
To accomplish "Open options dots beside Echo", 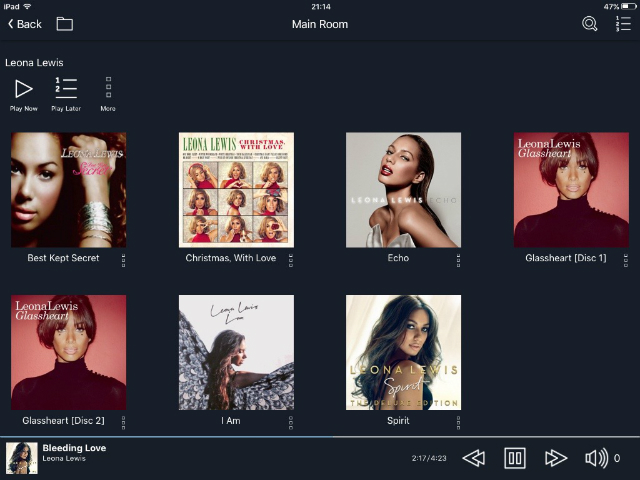I will (x=458, y=260).
